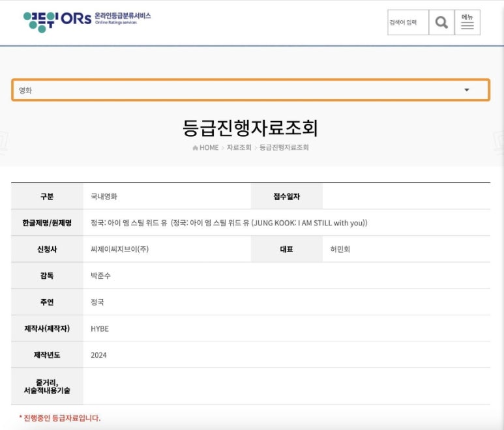
Task: Click the 접수일자 header cell
Action: tap(286, 196)
